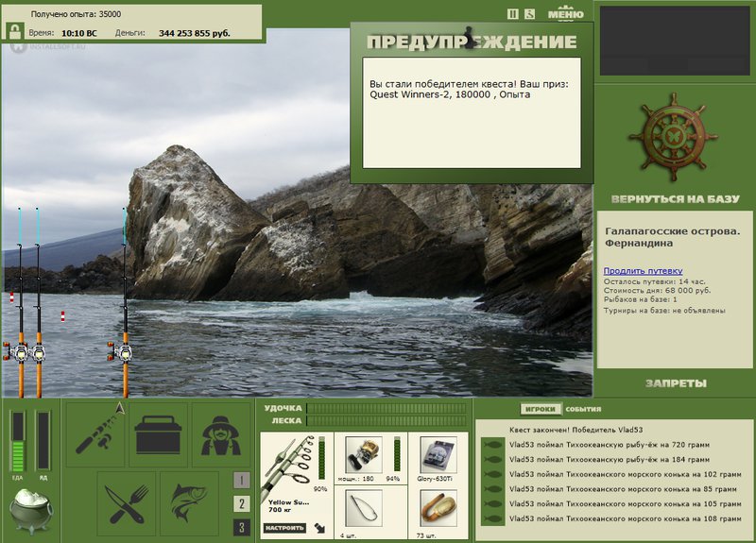
Task: Open the knife and fork food icon
Action: 127,504
